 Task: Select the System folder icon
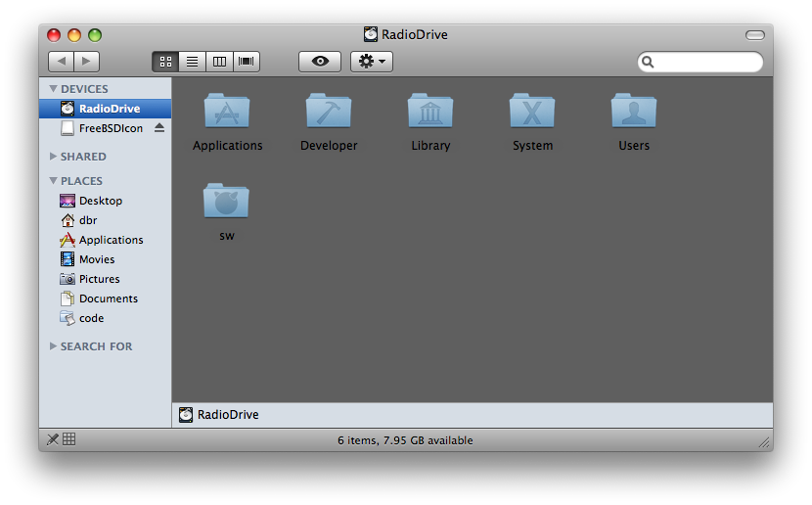pyautogui.click(x=532, y=111)
